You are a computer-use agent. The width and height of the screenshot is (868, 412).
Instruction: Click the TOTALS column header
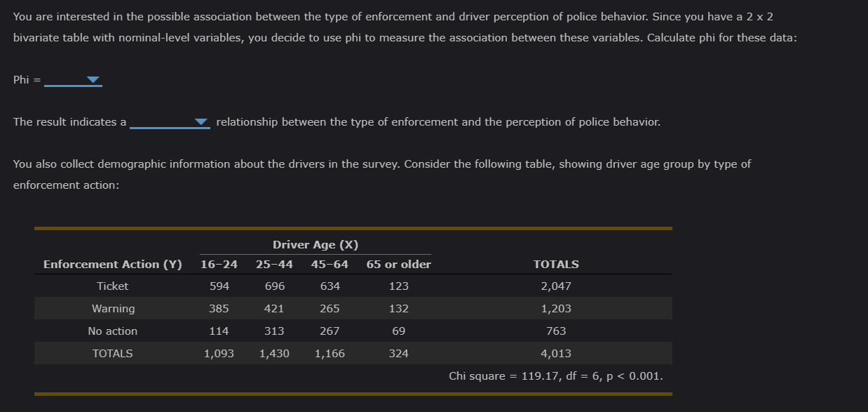point(556,264)
